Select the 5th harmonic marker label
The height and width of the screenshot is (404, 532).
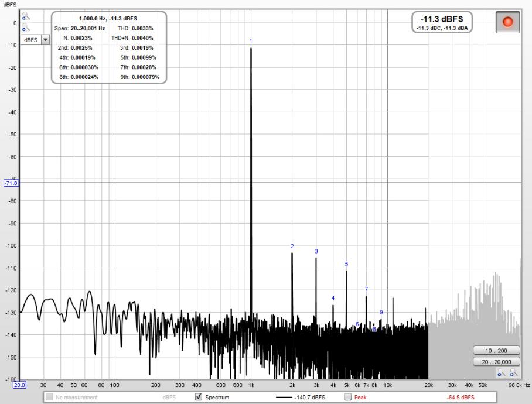(x=346, y=264)
